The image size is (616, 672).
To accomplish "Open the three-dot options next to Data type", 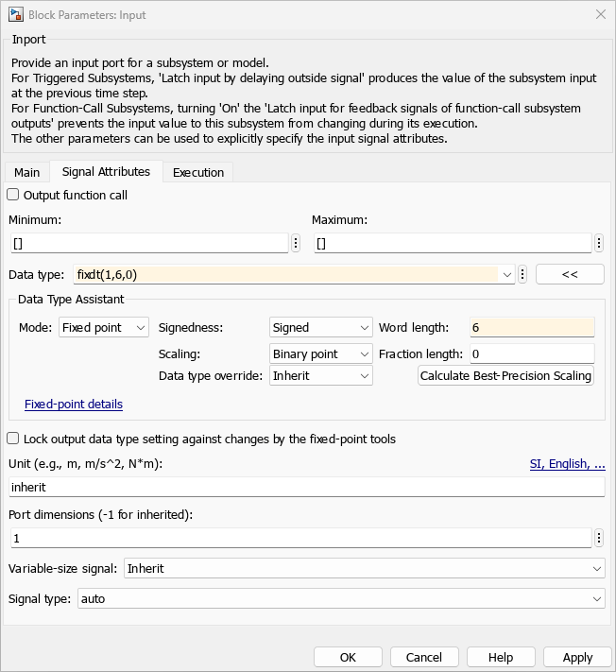I will coord(522,274).
